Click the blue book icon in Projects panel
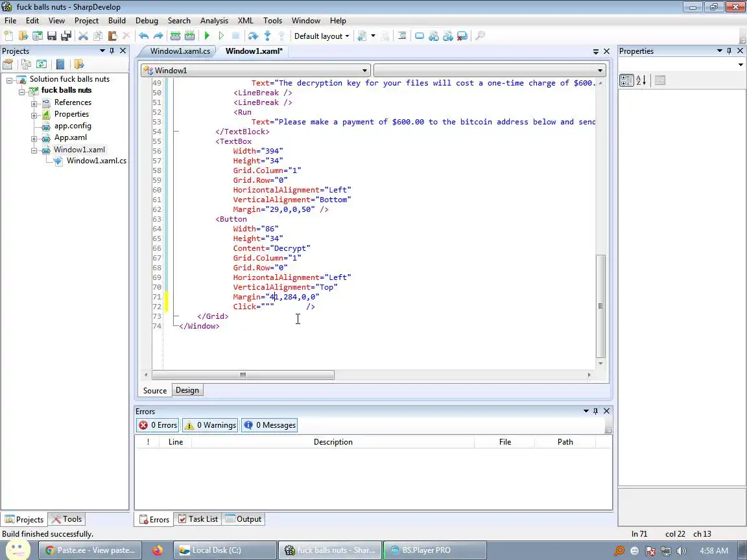Viewport: 747px width, 560px height. 60,64
